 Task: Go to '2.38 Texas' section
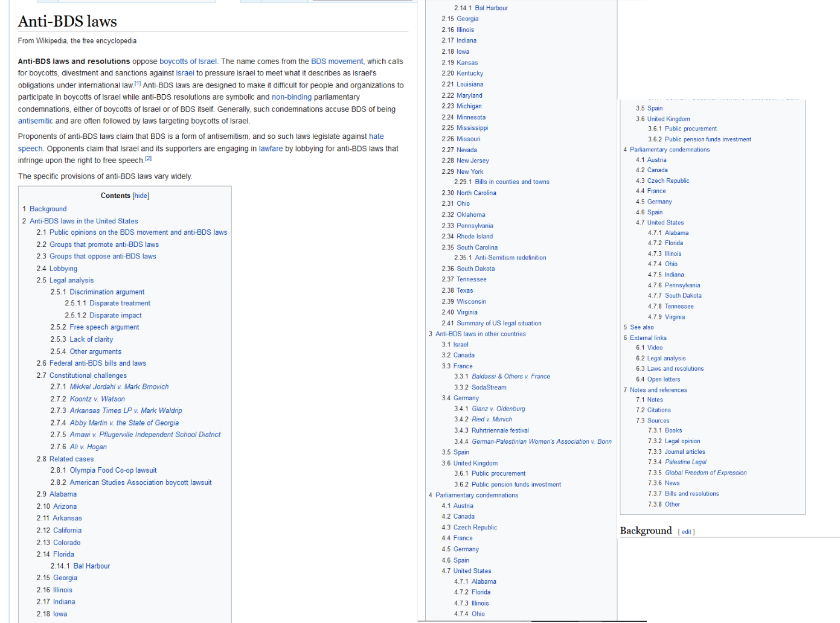(457, 291)
